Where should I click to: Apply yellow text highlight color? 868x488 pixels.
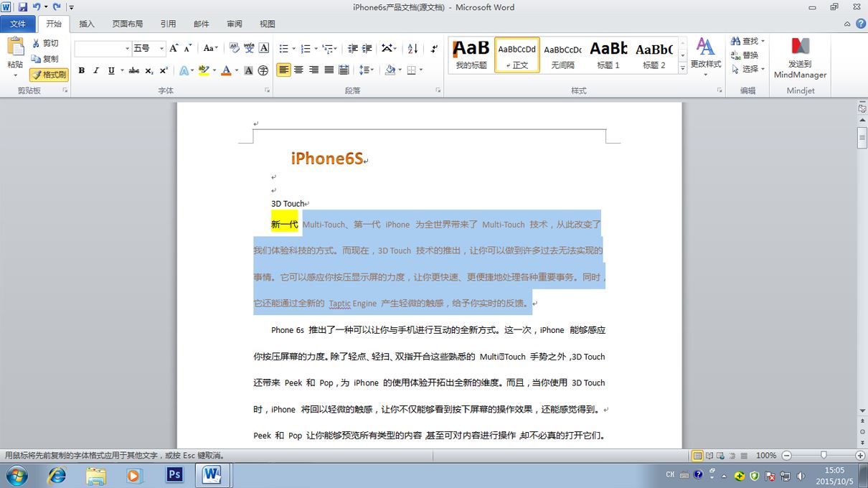click(x=204, y=70)
